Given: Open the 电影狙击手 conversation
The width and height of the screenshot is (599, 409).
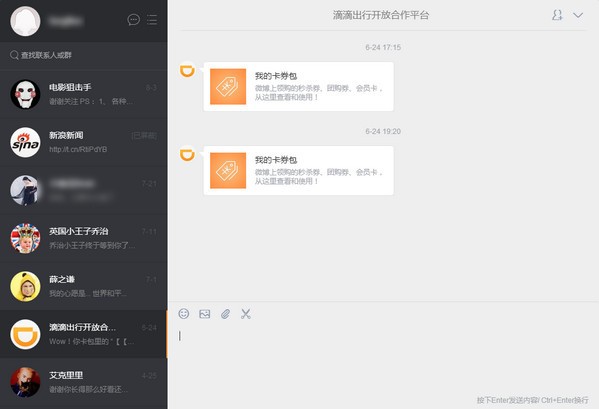Looking at the screenshot, I should click(x=83, y=94).
